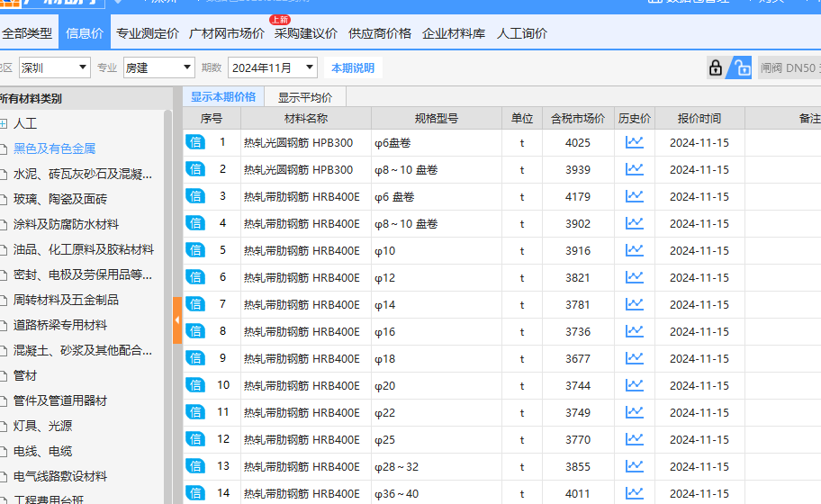Open history chart for HRB400E φ20
This screenshot has width=821, height=504.
coord(634,386)
